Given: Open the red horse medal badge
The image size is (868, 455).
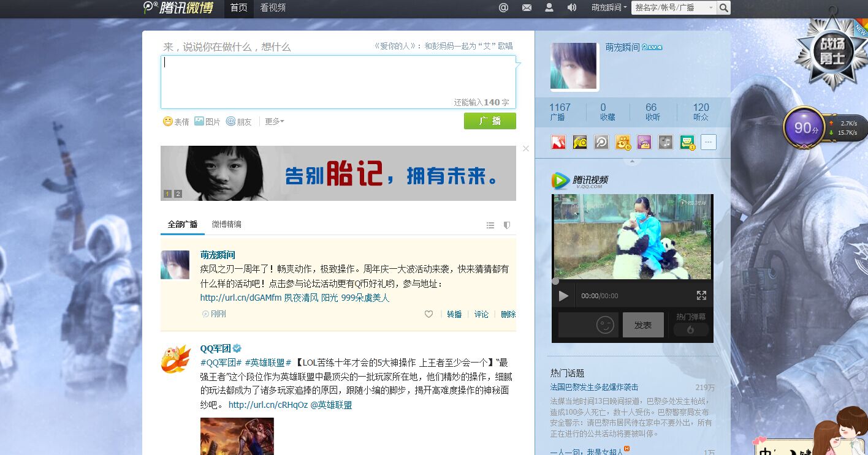Looking at the screenshot, I should [x=558, y=142].
